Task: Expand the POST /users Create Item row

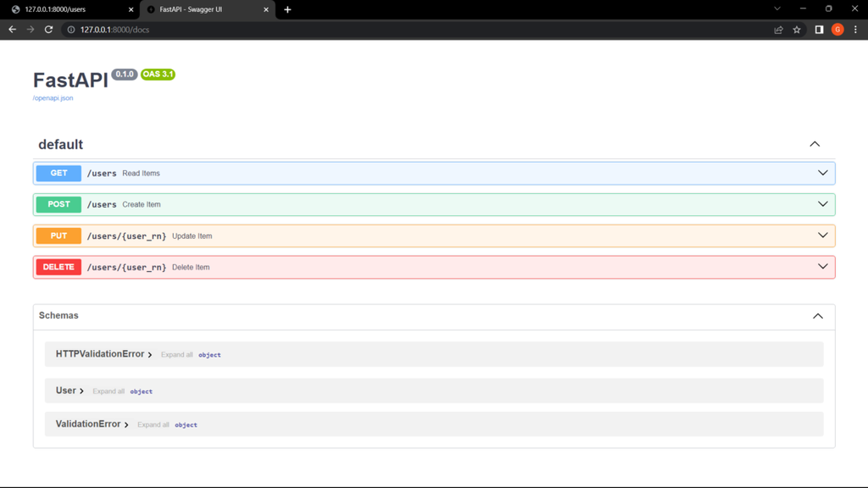Action: (x=434, y=205)
